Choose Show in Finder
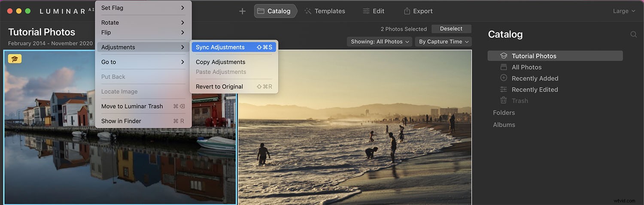 143,121
